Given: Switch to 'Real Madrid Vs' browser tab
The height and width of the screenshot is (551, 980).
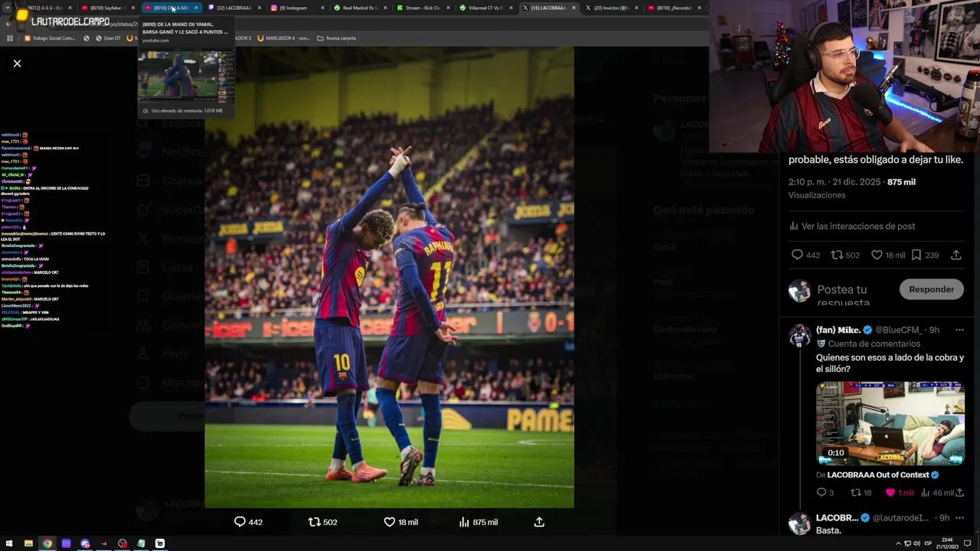Looking at the screenshot, I should coord(360,8).
